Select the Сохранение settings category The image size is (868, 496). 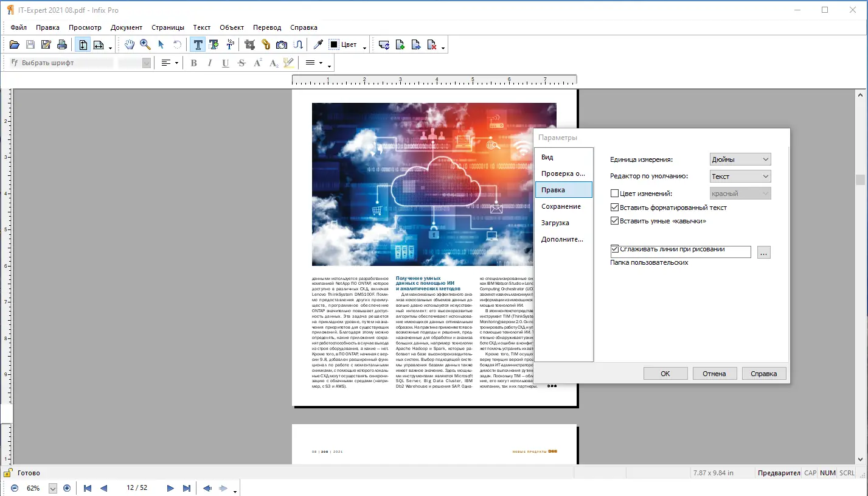(564, 206)
